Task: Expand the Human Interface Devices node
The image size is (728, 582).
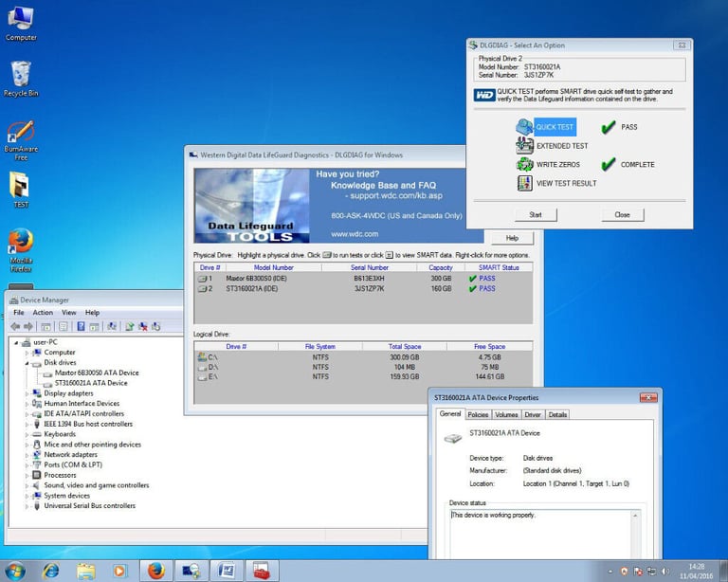Action: tap(27, 404)
